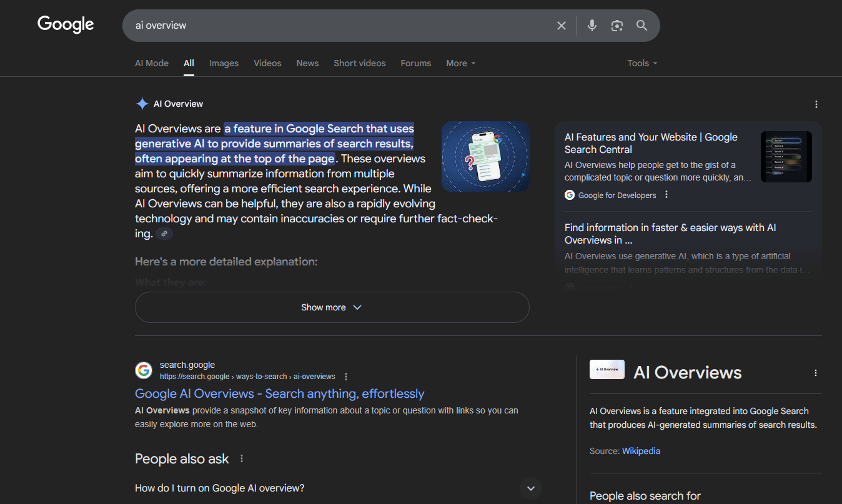This screenshot has width=842, height=504.
Task: Start voice search with microphone icon
Action: 592,26
